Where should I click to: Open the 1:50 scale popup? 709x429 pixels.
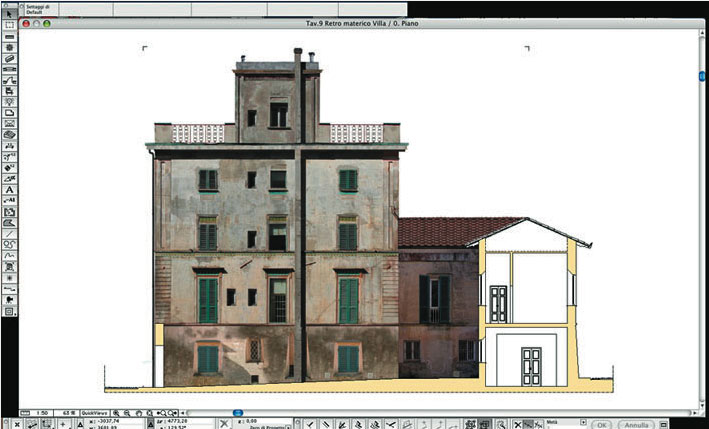pyautogui.click(x=43, y=412)
